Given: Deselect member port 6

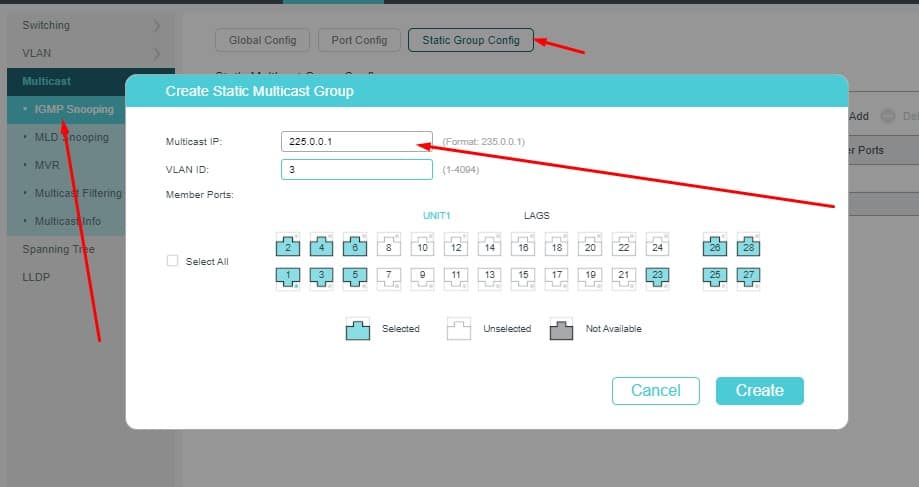Looking at the screenshot, I should click(355, 245).
